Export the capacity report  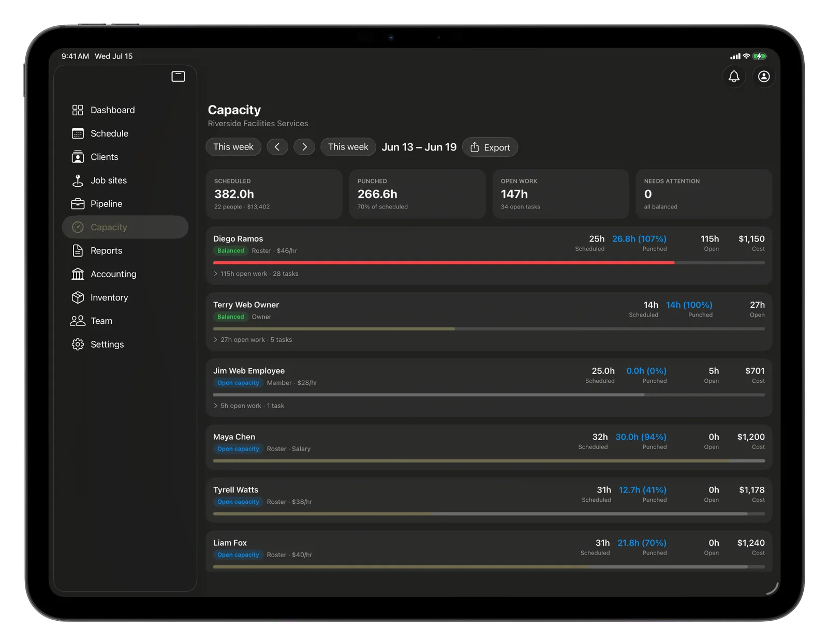pyautogui.click(x=490, y=147)
